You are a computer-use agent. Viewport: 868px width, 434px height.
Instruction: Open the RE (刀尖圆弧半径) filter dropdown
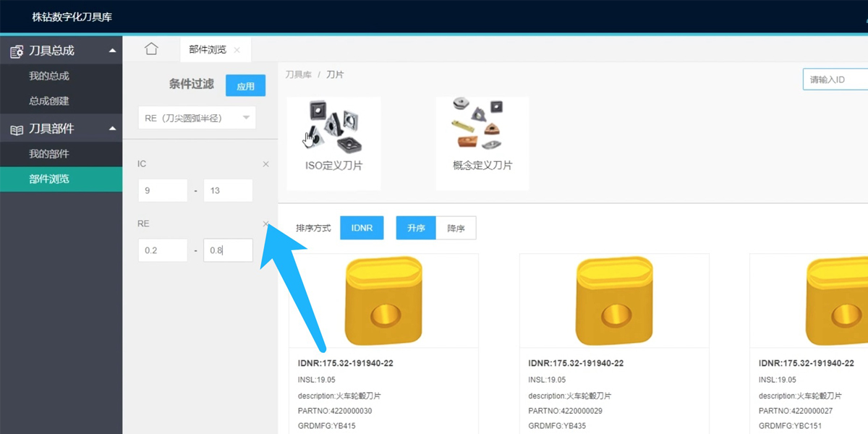pos(197,118)
